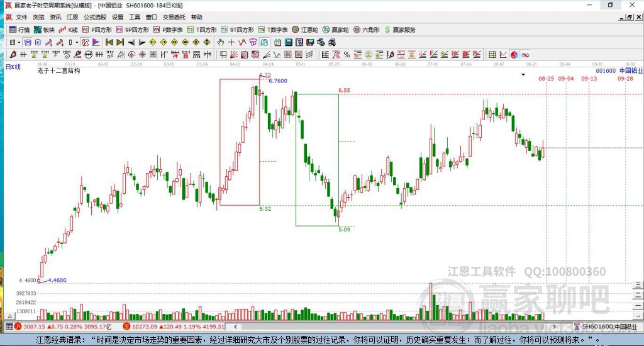Click the 09-13 date marker label
The width and height of the screenshot is (644, 346).
tap(589, 79)
